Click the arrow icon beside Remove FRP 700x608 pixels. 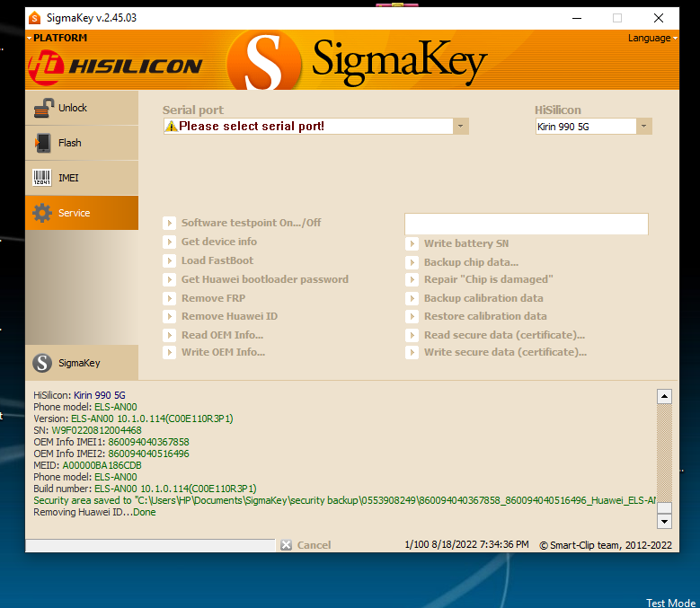169,298
